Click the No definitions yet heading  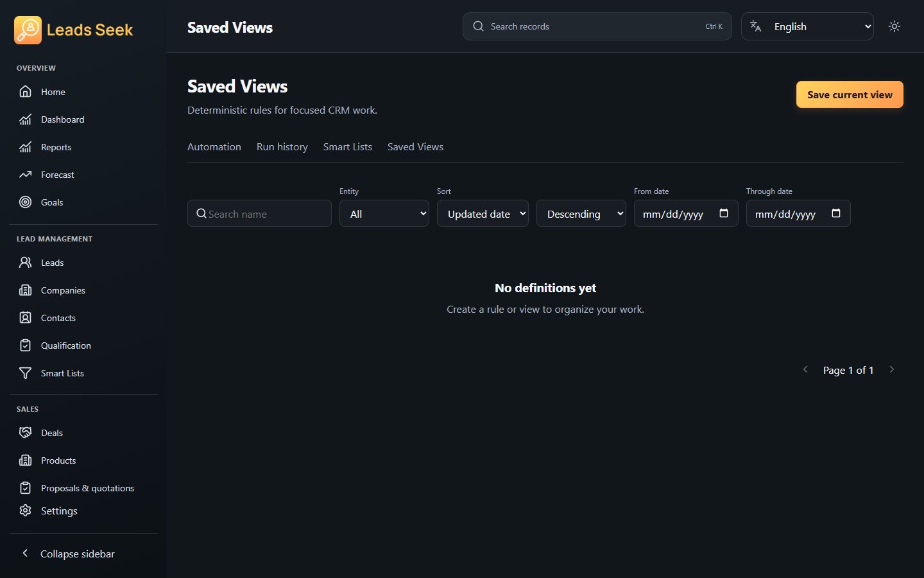point(545,288)
